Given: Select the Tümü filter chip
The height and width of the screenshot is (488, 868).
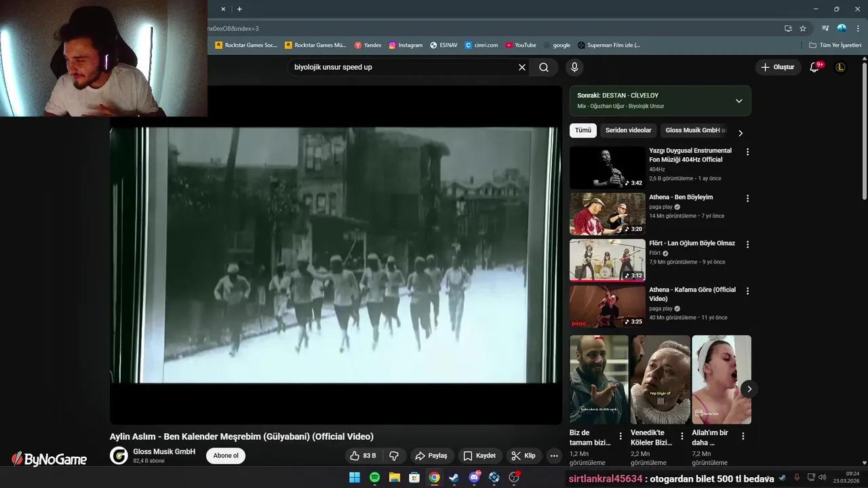Looking at the screenshot, I should click(x=583, y=130).
